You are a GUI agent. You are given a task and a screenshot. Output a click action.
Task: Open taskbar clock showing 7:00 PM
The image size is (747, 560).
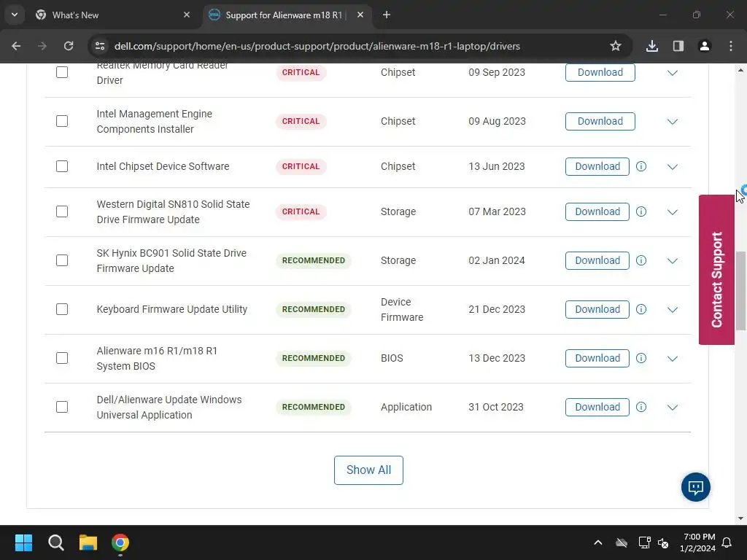[x=698, y=542]
